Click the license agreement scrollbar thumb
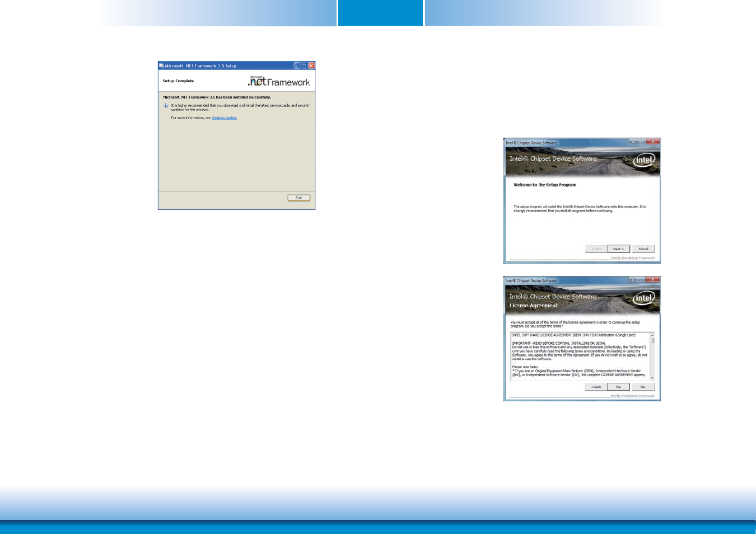Screen dimensions: 756x534 point(652,340)
